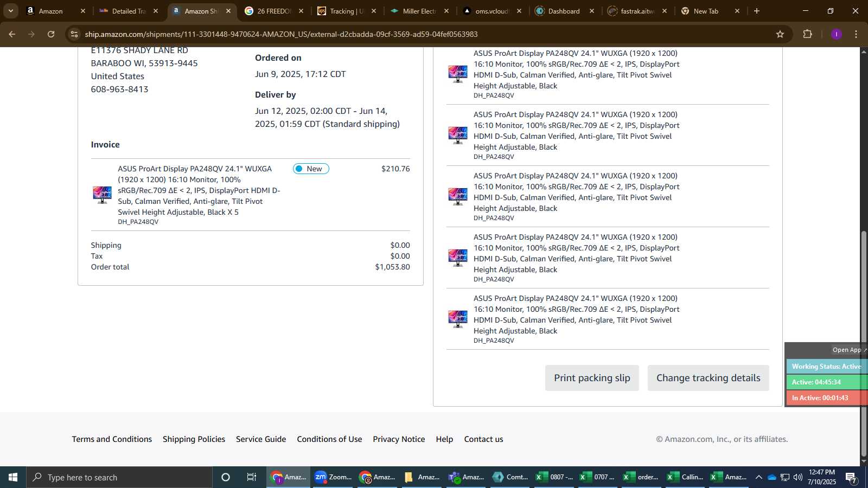
Task: Open the Comt... taskbar app
Action: click(x=510, y=477)
